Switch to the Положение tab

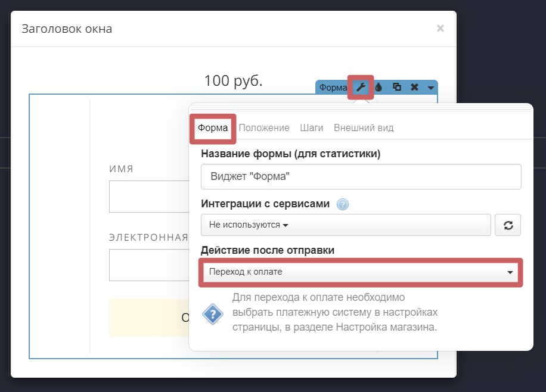point(264,128)
